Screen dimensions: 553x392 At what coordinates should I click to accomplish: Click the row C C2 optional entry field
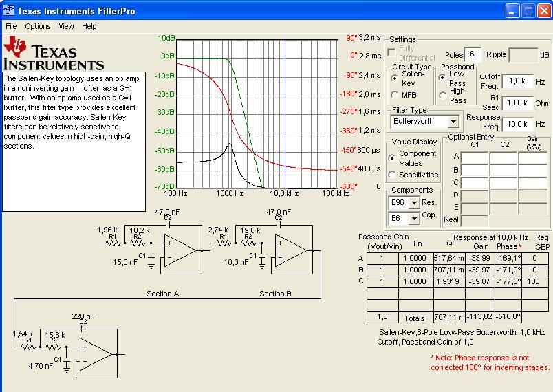[x=503, y=184]
